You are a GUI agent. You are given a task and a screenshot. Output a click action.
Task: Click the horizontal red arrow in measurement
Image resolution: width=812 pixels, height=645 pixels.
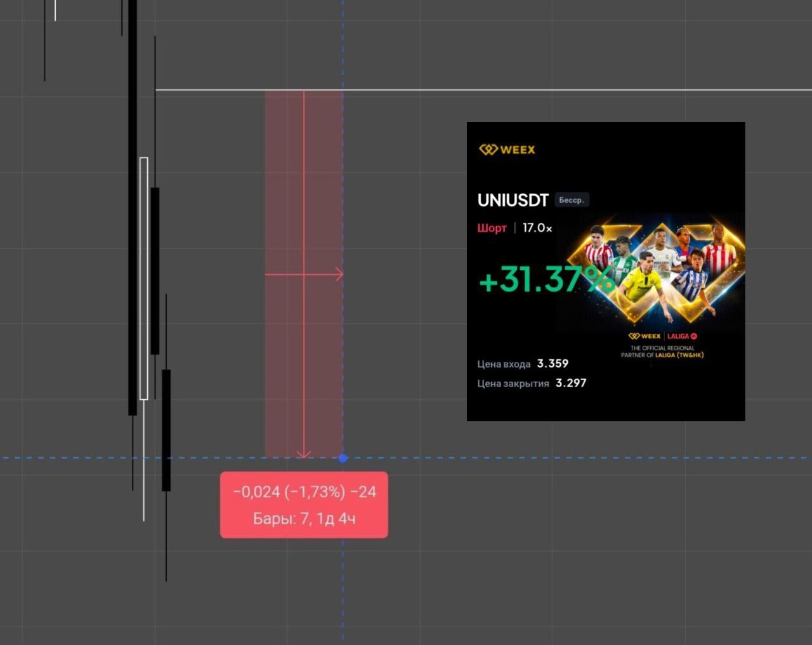pos(304,274)
